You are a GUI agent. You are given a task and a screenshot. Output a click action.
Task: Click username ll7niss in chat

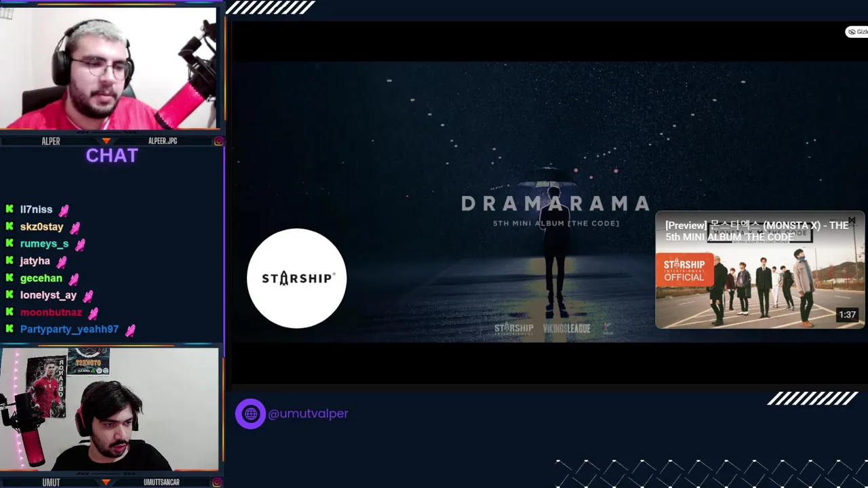pos(36,209)
